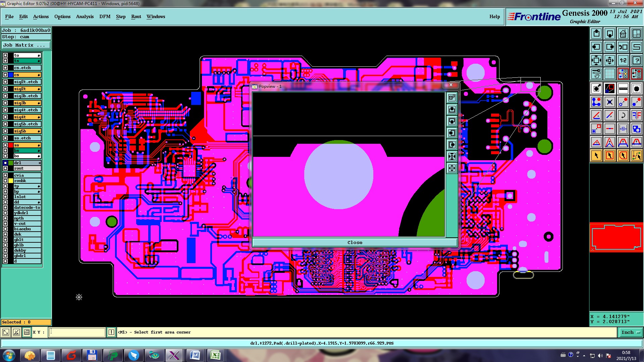Click the question mark help icon
Viewport: 644px width, 362px height.
(637, 60)
